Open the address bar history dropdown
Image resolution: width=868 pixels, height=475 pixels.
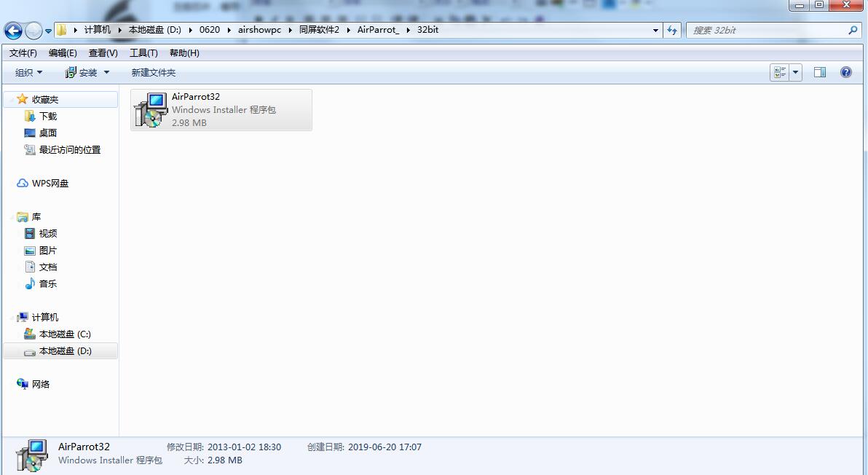655,31
